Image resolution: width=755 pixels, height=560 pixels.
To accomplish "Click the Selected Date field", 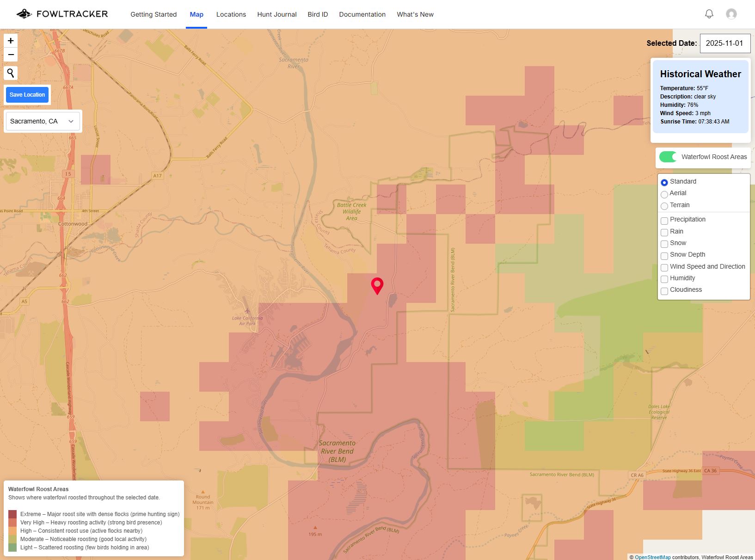I will (x=725, y=43).
